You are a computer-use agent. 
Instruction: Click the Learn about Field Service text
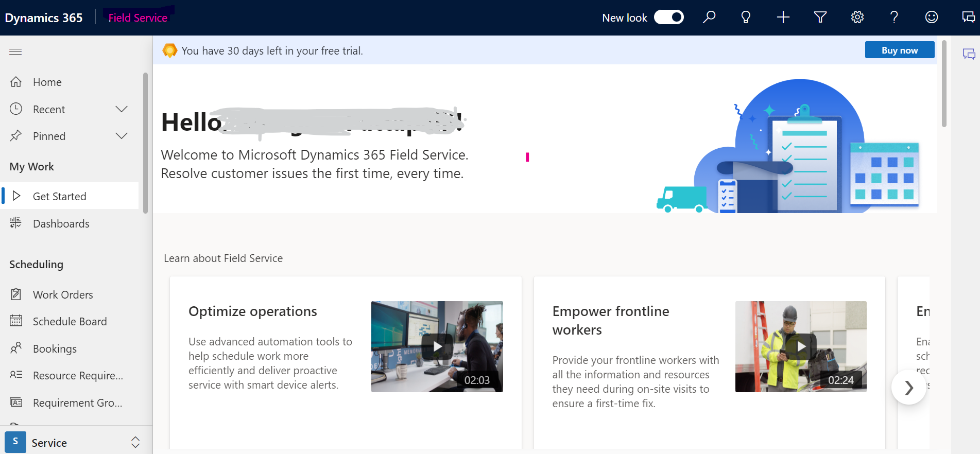[223, 258]
